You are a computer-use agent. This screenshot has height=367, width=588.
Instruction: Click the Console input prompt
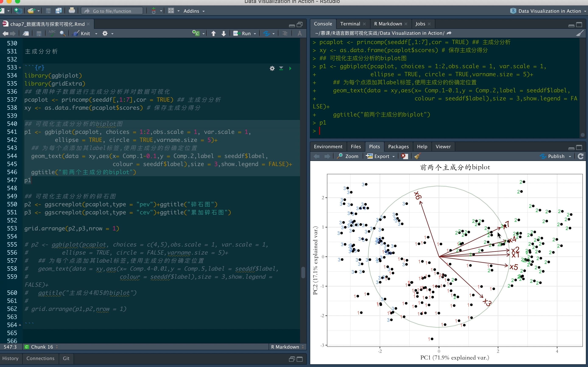(x=319, y=131)
